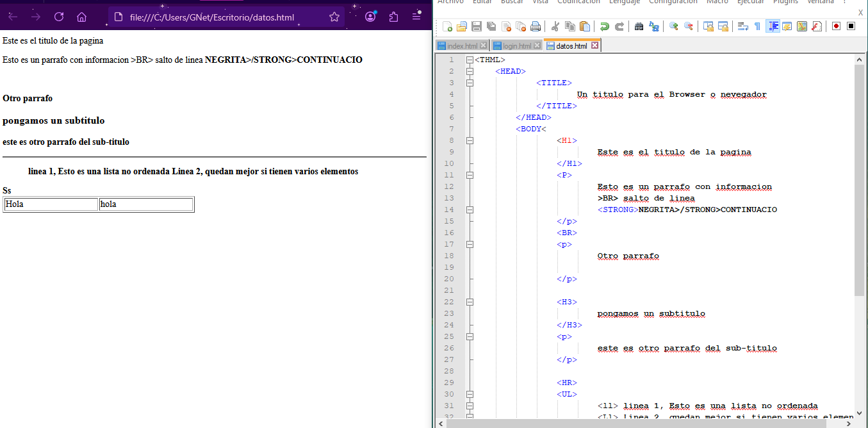Screen dimensions: 868x428
Task: Collapse the H1 block fold marker
Action: tap(470, 140)
